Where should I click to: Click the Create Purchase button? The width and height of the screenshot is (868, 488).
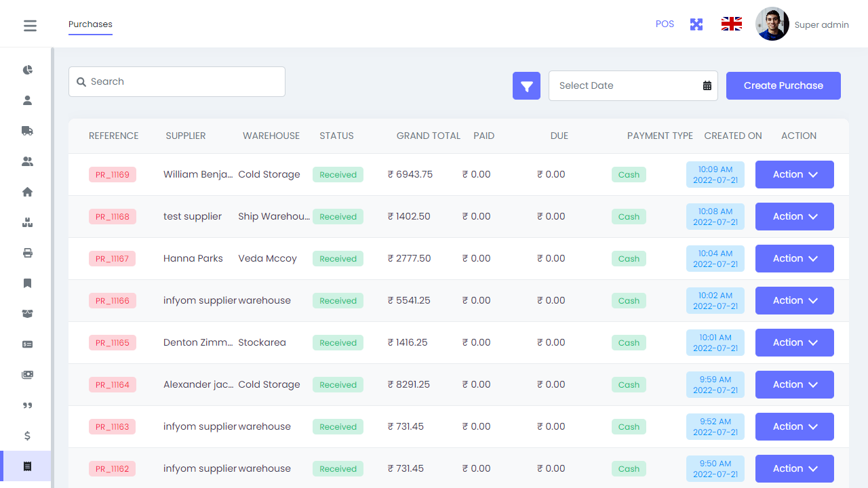(x=783, y=85)
